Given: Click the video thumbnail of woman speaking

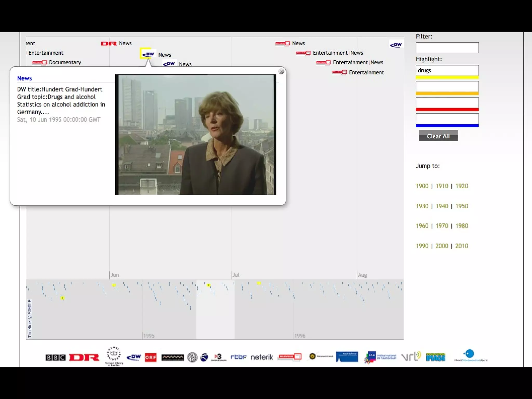Looking at the screenshot, I should [x=196, y=135].
